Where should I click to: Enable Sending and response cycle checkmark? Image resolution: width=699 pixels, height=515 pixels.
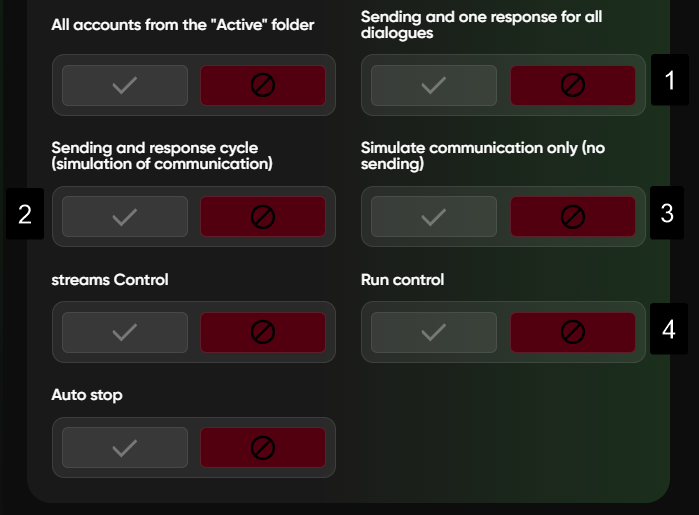124,216
